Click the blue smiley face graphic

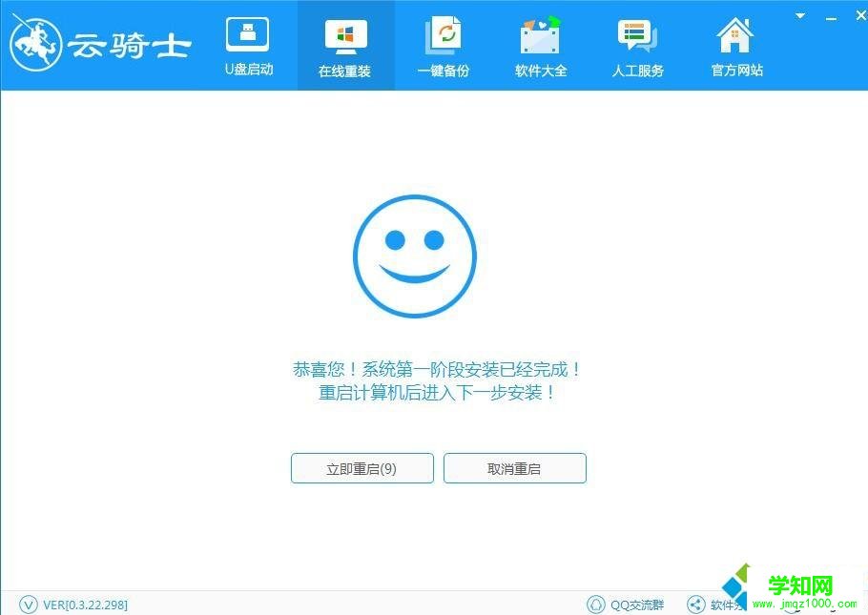click(x=415, y=255)
